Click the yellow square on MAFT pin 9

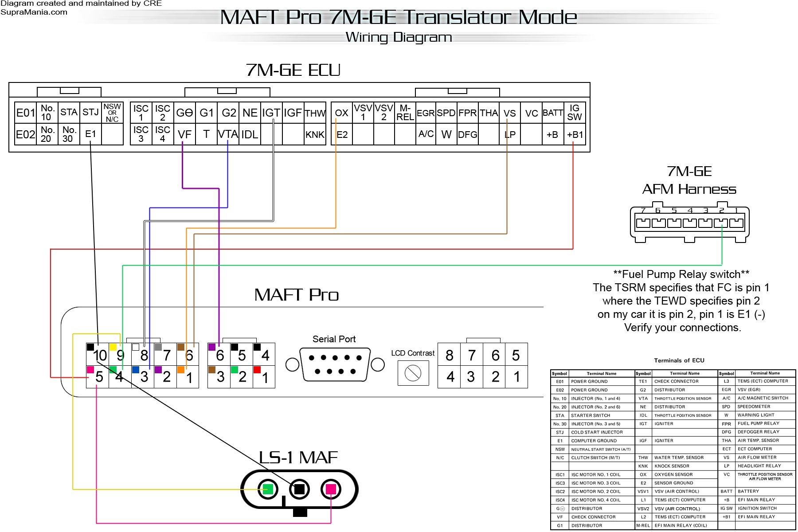(x=113, y=347)
